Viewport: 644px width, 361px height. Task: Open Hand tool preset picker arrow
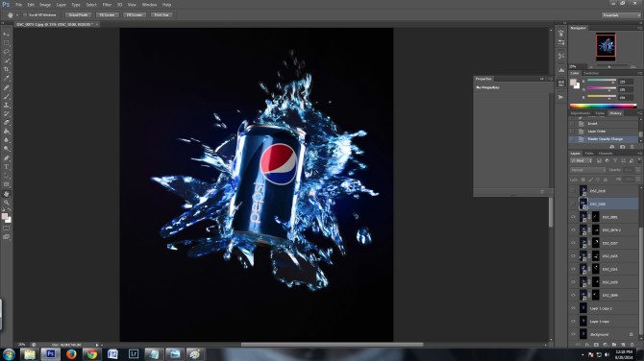[x=17, y=15]
